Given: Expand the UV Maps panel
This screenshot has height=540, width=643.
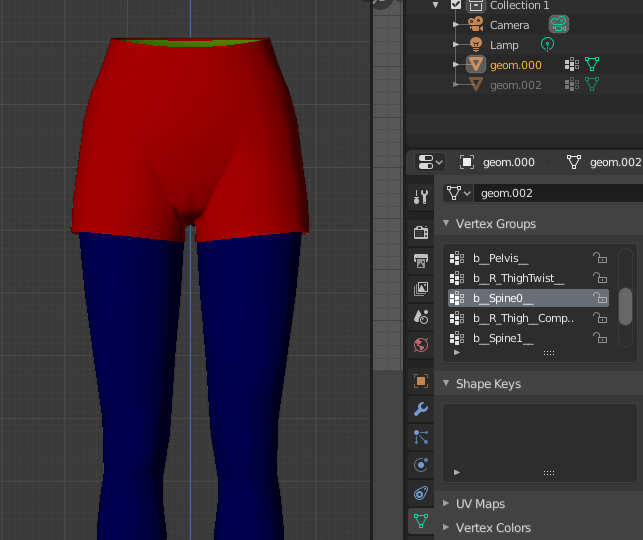Looking at the screenshot, I should (x=446, y=504).
